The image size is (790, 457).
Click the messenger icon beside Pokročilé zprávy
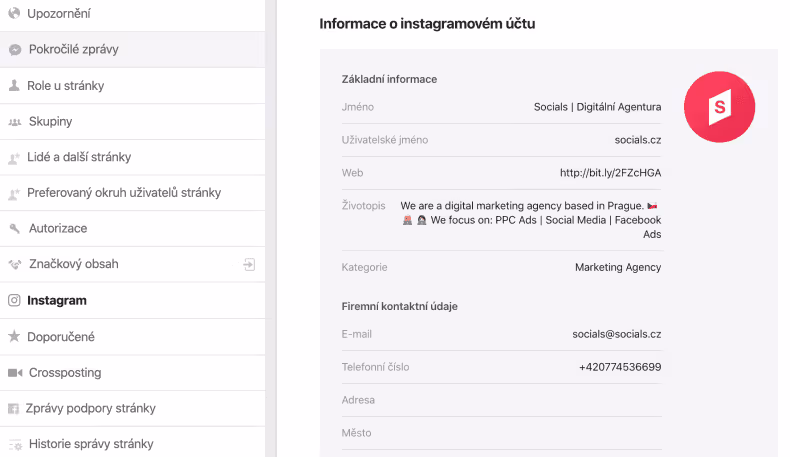(15, 49)
